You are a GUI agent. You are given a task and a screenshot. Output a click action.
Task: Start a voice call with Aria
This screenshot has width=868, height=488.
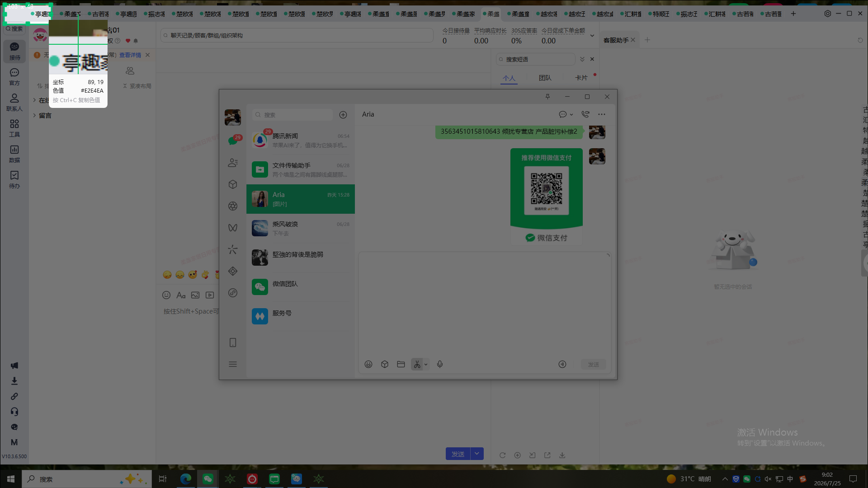point(585,114)
